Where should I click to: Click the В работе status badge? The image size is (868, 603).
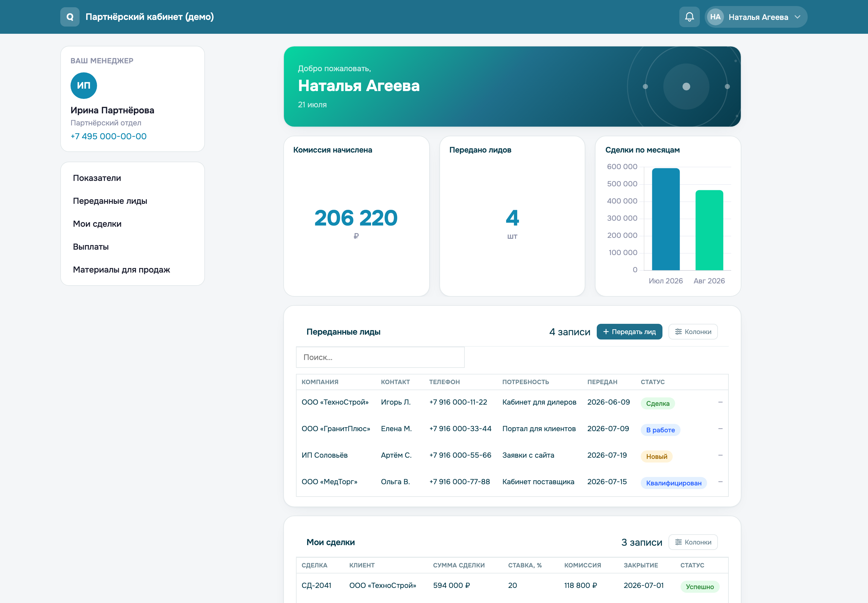(x=660, y=430)
